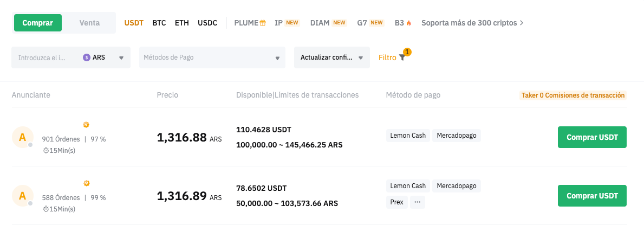Select the B3 fire icon token

(408, 23)
